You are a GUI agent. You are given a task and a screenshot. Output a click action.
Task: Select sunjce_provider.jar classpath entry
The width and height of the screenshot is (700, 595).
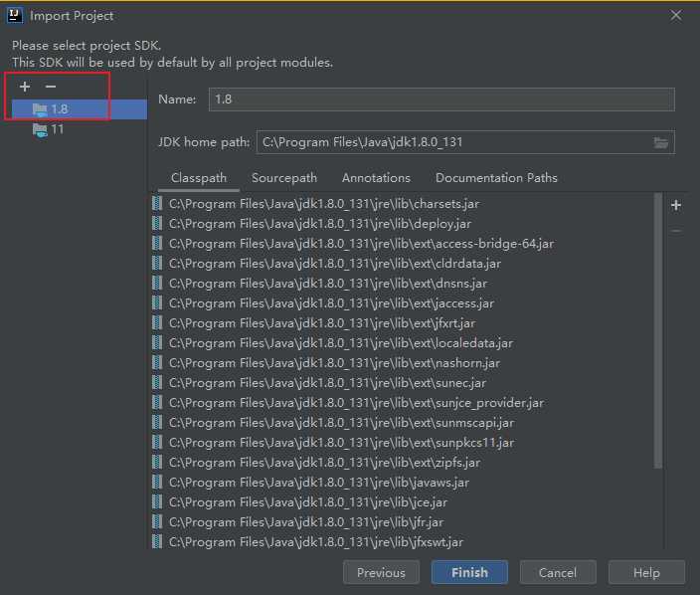point(402,403)
